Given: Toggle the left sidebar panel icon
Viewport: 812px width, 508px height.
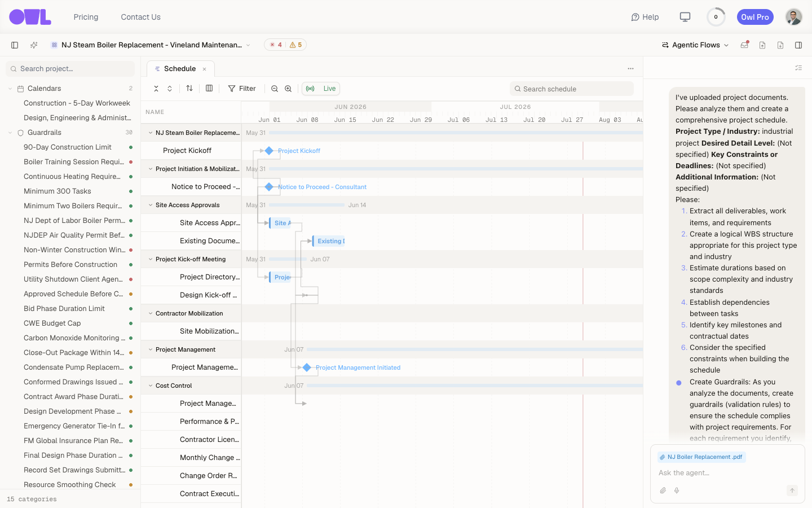Looking at the screenshot, I should (15, 45).
